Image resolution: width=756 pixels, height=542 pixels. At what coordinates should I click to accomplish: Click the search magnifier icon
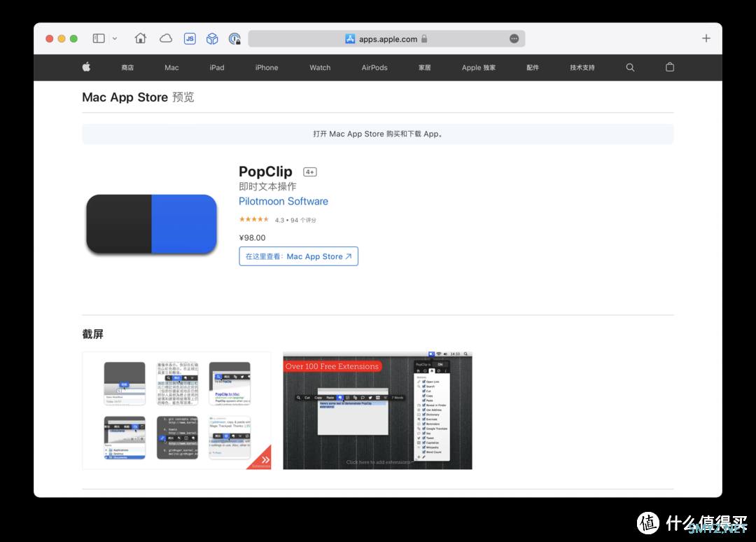[630, 68]
